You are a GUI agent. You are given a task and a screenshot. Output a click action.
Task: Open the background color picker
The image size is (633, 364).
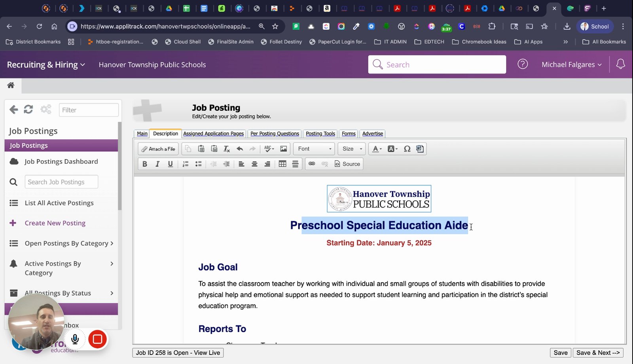coord(392,149)
